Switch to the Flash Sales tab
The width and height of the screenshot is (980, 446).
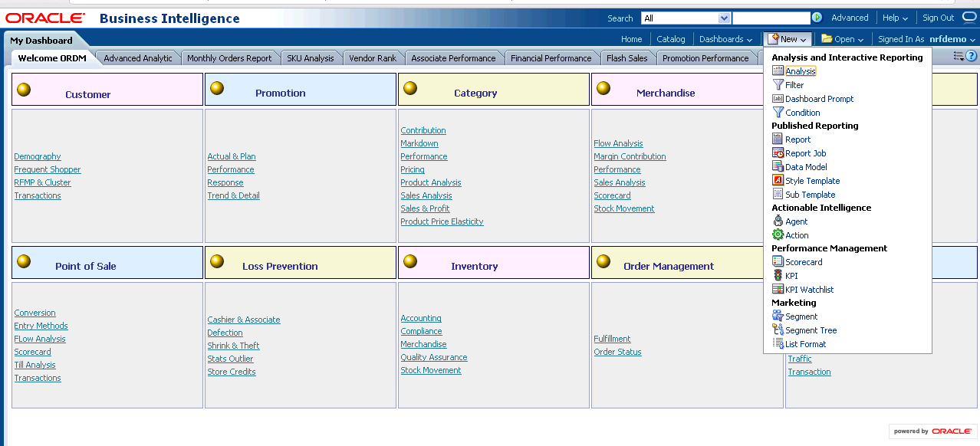626,58
